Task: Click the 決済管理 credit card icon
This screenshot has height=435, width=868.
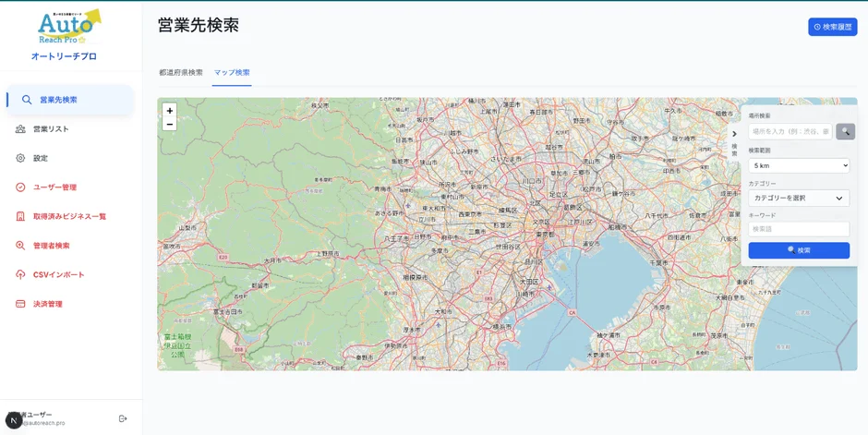Action: point(20,304)
